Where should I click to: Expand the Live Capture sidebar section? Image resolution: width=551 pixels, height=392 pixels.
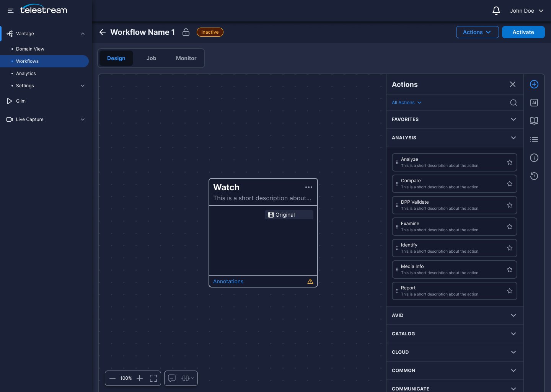pyautogui.click(x=83, y=119)
